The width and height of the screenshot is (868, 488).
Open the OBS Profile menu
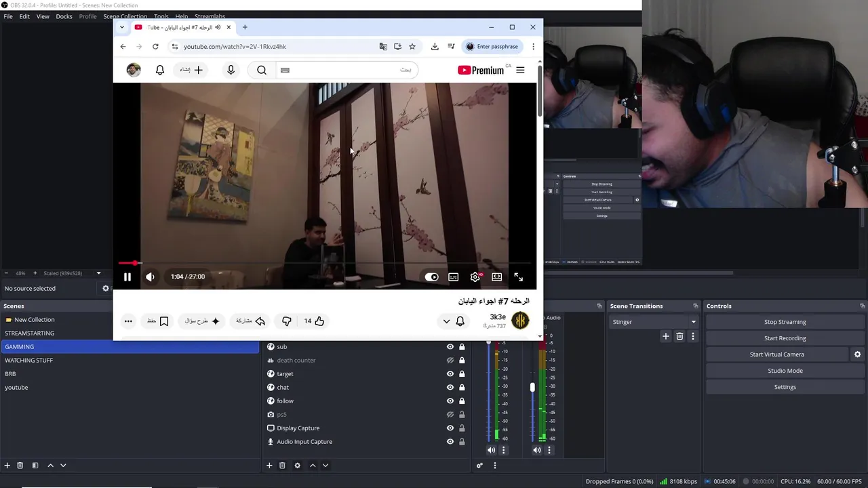click(x=88, y=16)
